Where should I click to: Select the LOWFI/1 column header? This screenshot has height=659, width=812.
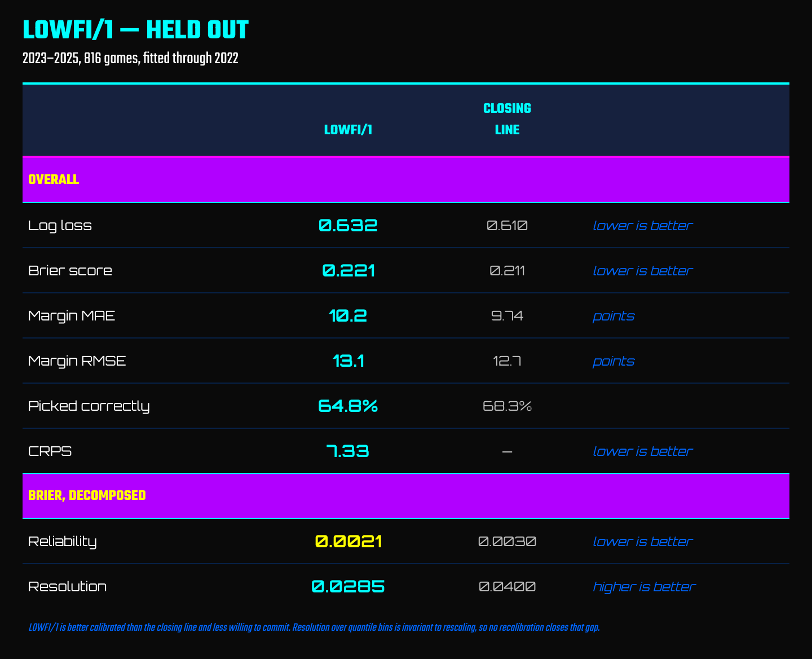pyautogui.click(x=348, y=130)
